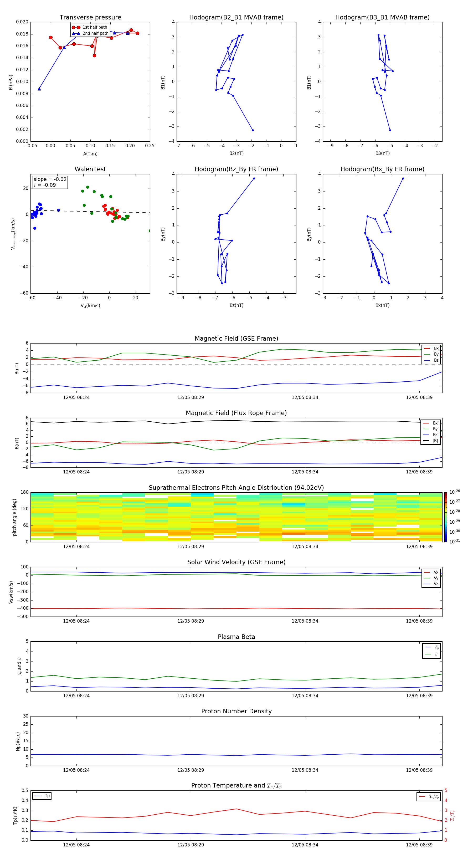Click the 'Proton Number Density' title
The height and width of the screenshot is (868, 473).
point(236,711)
